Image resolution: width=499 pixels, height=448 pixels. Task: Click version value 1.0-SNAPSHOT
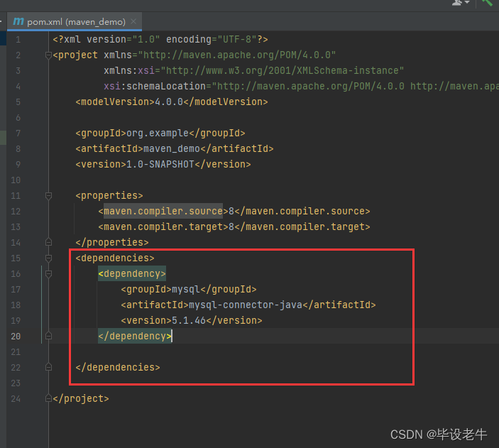tap(160, 164)
